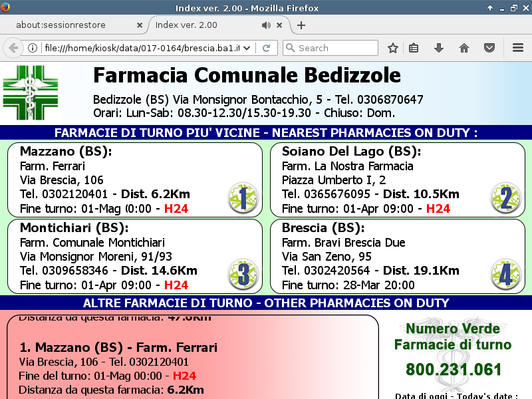
Task: Bookmark this page with the star
Action: click(393, 48)
